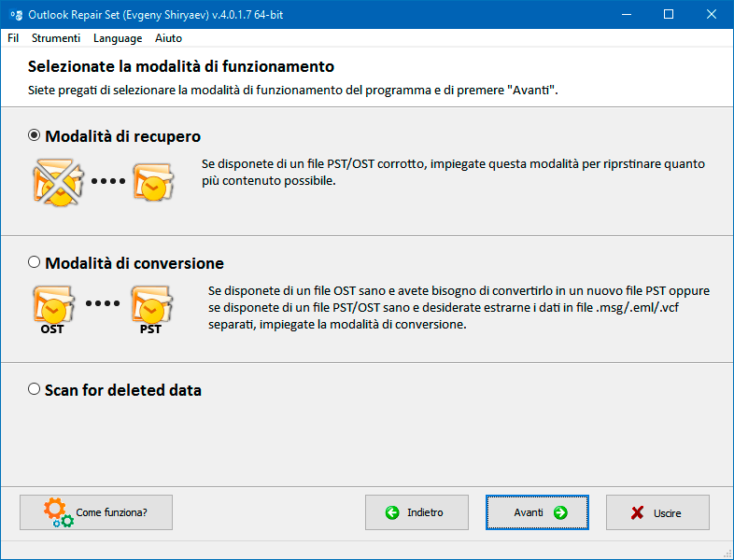Select the Modalità di conversione radio button

(35, 262)
